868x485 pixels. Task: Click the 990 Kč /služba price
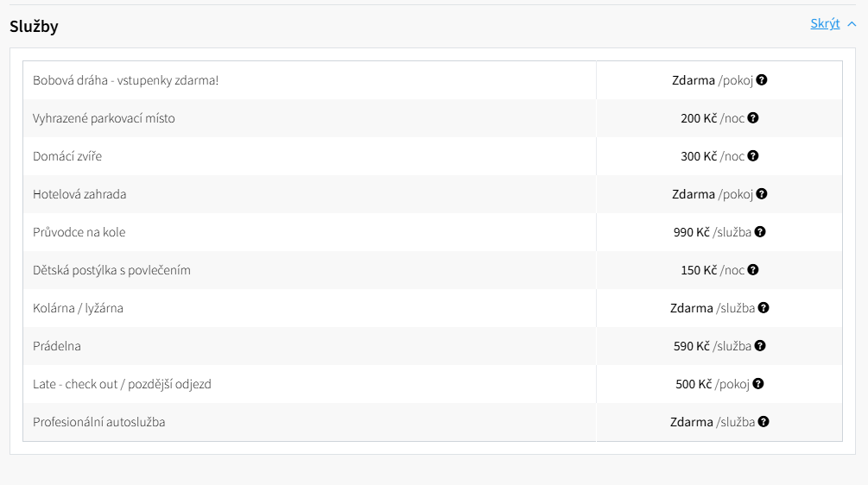[713, 232]
